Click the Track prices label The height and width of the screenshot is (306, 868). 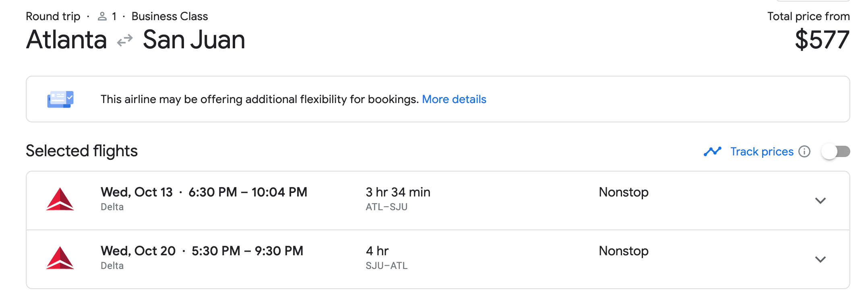pos(762,151)
